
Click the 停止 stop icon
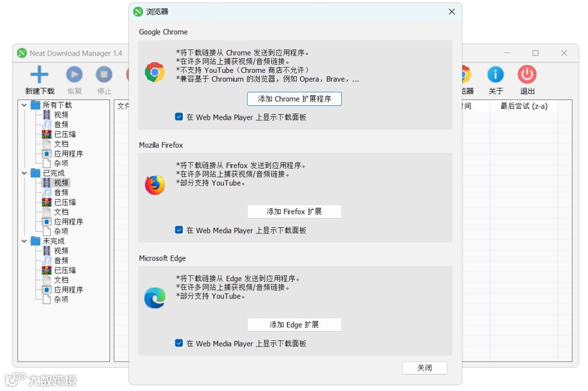click(104, 74)
